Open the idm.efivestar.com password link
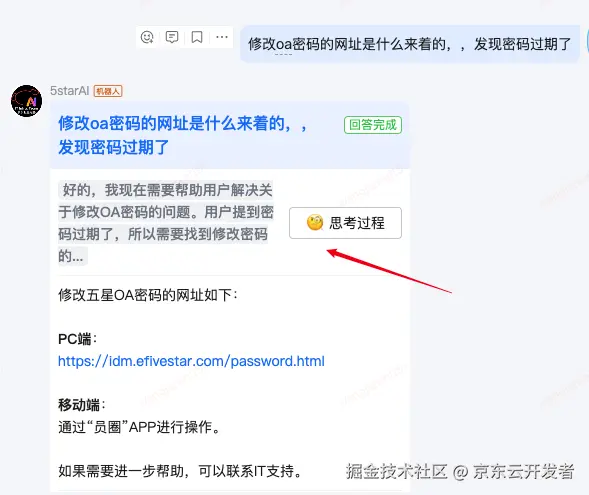This screenshot has height=495, width=589. 191,361
